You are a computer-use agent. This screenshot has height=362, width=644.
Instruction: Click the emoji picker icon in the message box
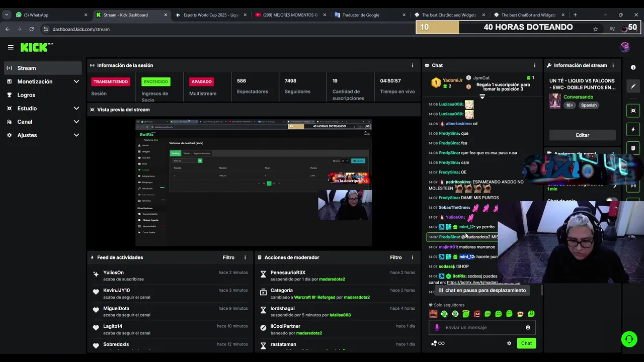tap(528, 327)
